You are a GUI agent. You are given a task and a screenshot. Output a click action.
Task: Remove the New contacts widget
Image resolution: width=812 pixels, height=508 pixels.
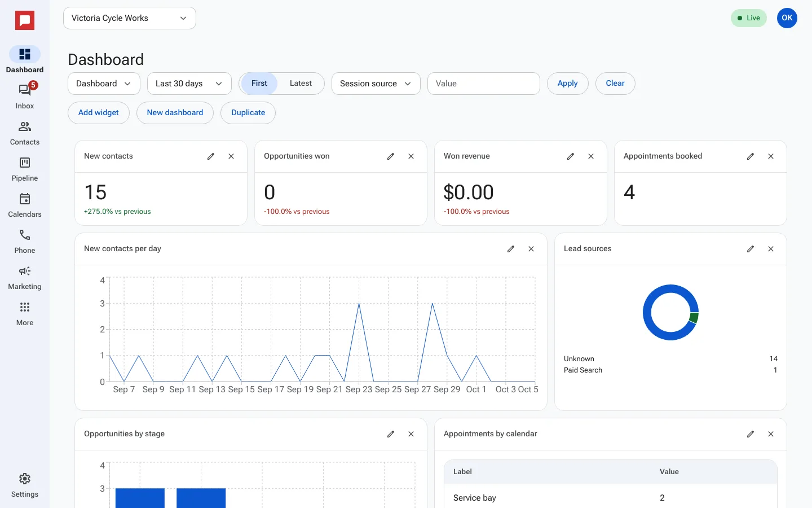click(x=231, y=156)
